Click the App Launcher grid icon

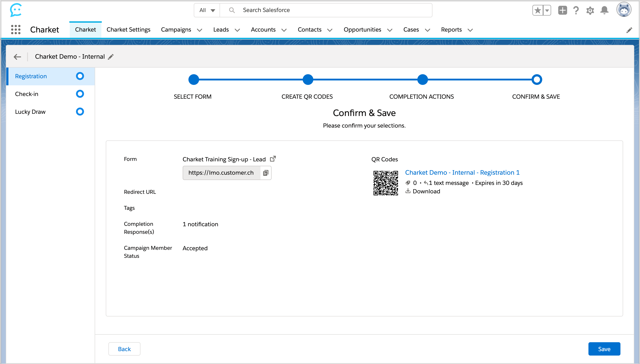(x=16, y=30)
